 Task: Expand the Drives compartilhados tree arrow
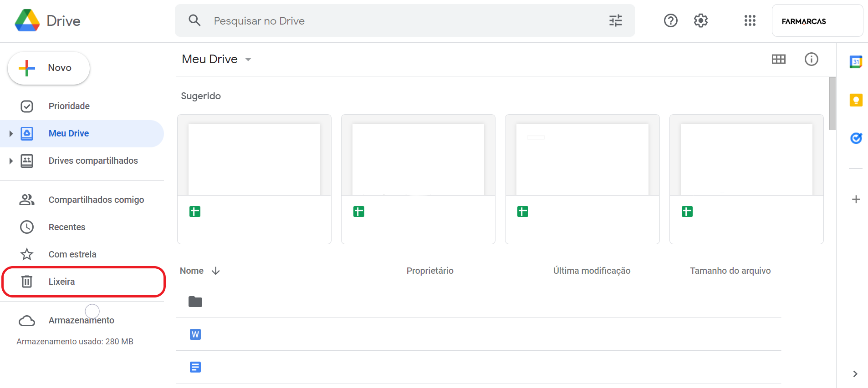[11, 161]
